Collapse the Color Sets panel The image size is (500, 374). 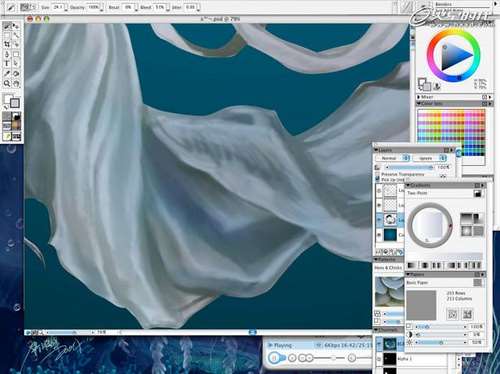coord(419,104)
